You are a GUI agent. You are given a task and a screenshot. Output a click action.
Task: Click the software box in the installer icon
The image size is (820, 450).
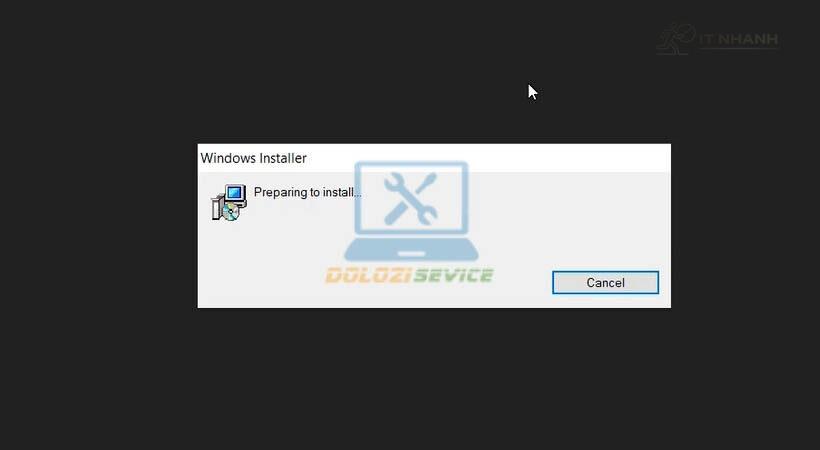[x=217, y=206]
